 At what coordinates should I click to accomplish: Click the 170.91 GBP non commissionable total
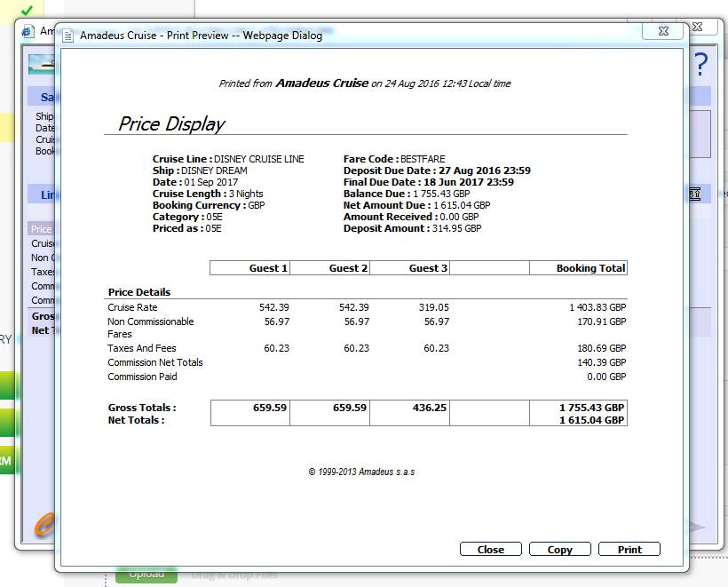tap(601, 321)
